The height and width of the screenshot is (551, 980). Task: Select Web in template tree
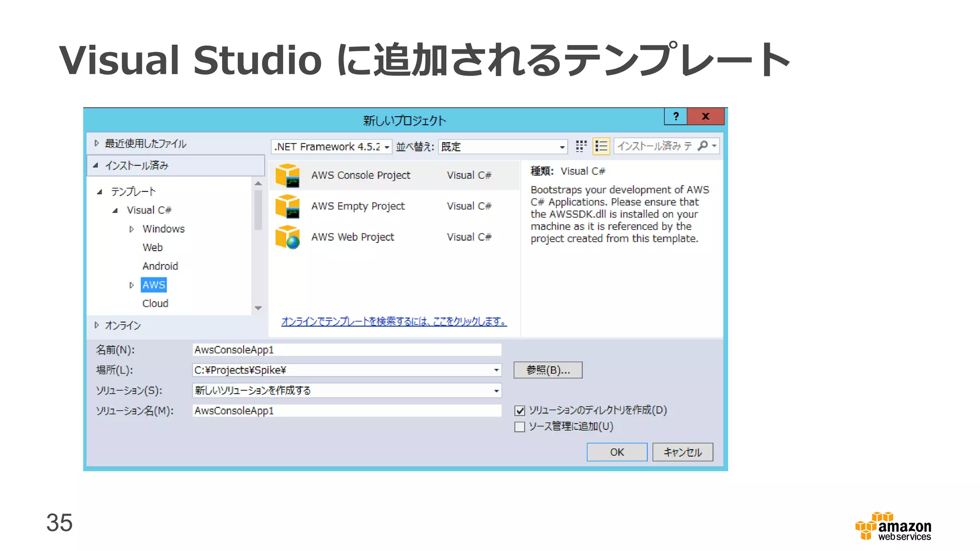(x=153, y=248)
